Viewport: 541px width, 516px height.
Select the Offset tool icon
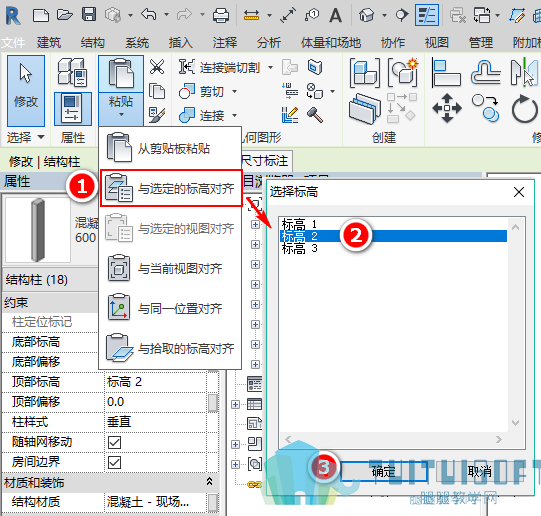click(x=485, y=72)
